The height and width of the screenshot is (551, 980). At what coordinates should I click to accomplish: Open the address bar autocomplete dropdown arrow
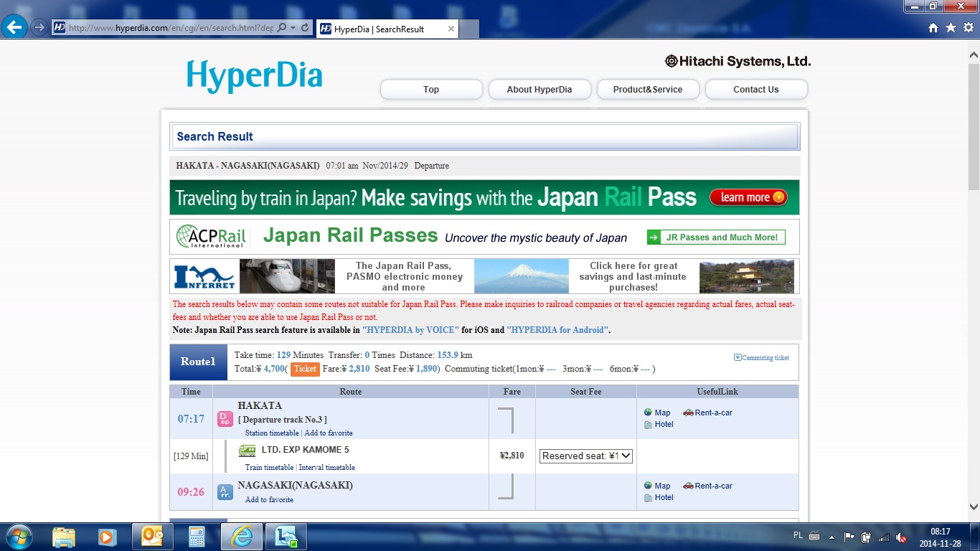(x=293, y=28)
